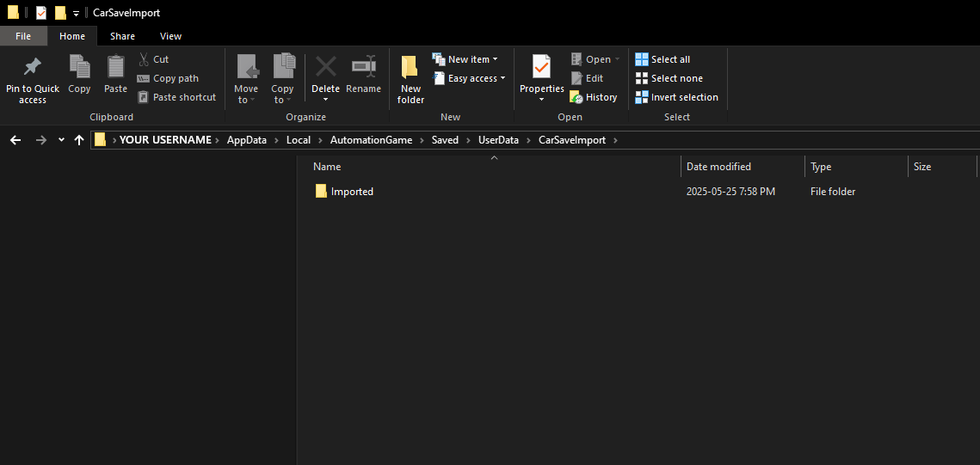The width and height of the screenshot is (980, 465).
Task: Go back with the left arrow
Action: coord(15,140)
